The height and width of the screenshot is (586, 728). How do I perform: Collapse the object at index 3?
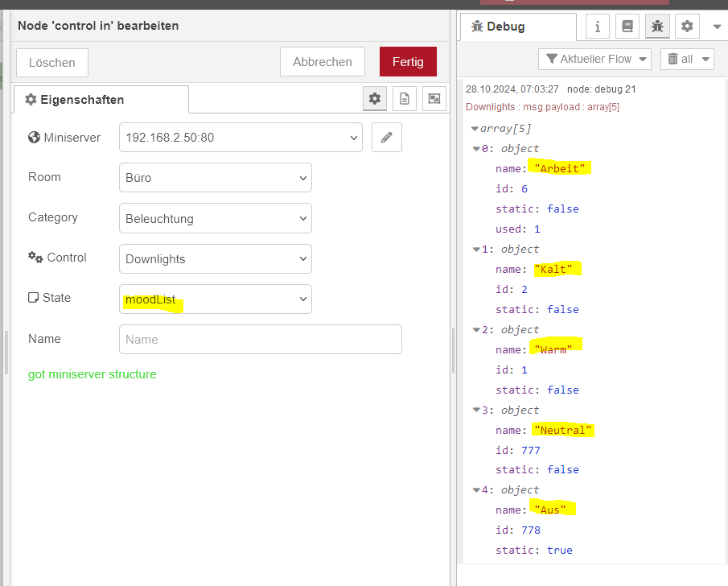475,411
